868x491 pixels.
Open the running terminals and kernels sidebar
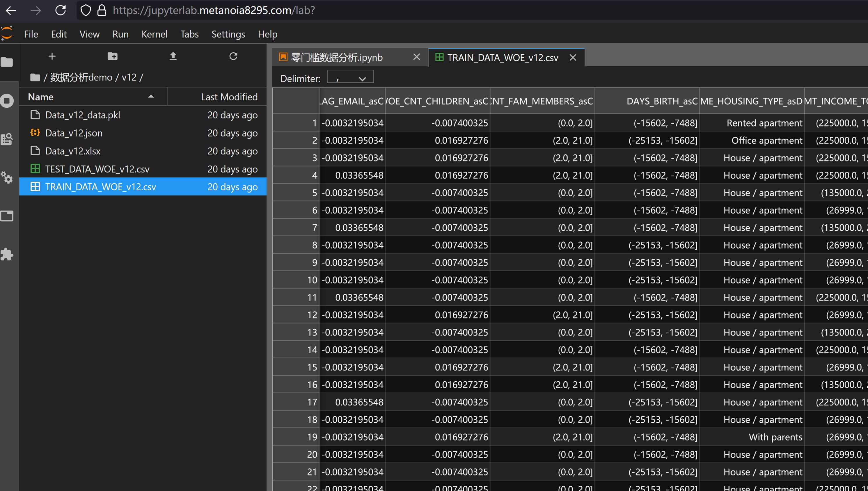(7, 100)
